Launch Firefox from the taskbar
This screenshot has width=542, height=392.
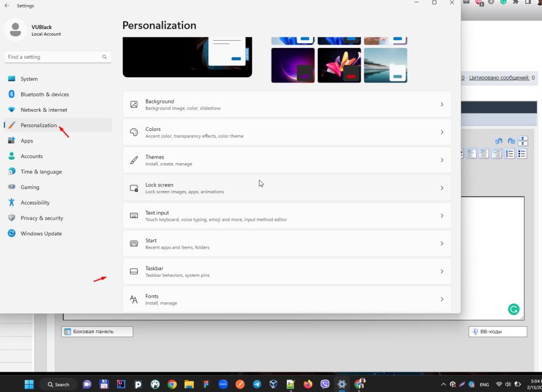pyautogui.click(x=308, y=384)
